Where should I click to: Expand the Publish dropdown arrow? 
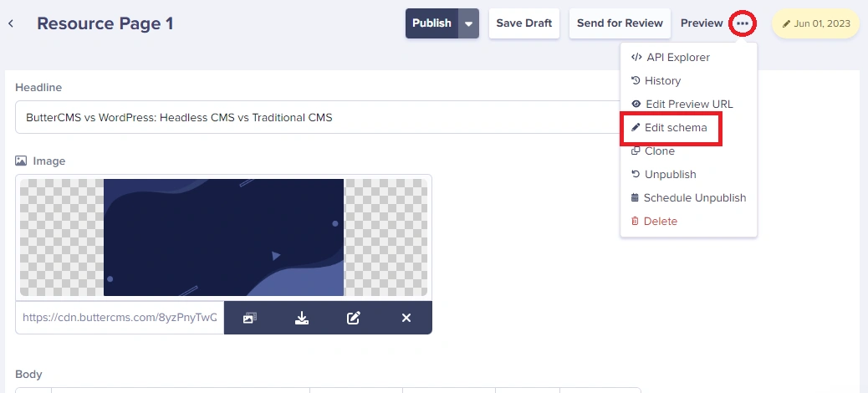point(469,23)
